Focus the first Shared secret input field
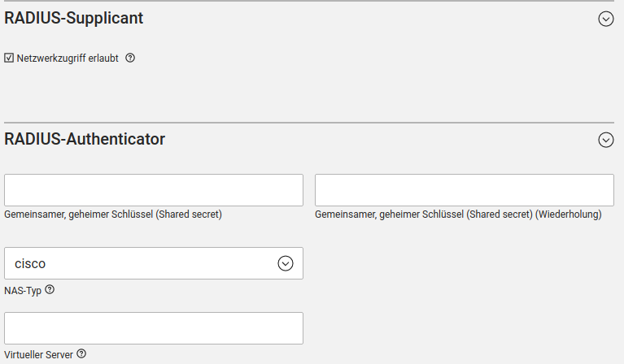The height and width of the screenshot is (364, 624). point(154,190)
